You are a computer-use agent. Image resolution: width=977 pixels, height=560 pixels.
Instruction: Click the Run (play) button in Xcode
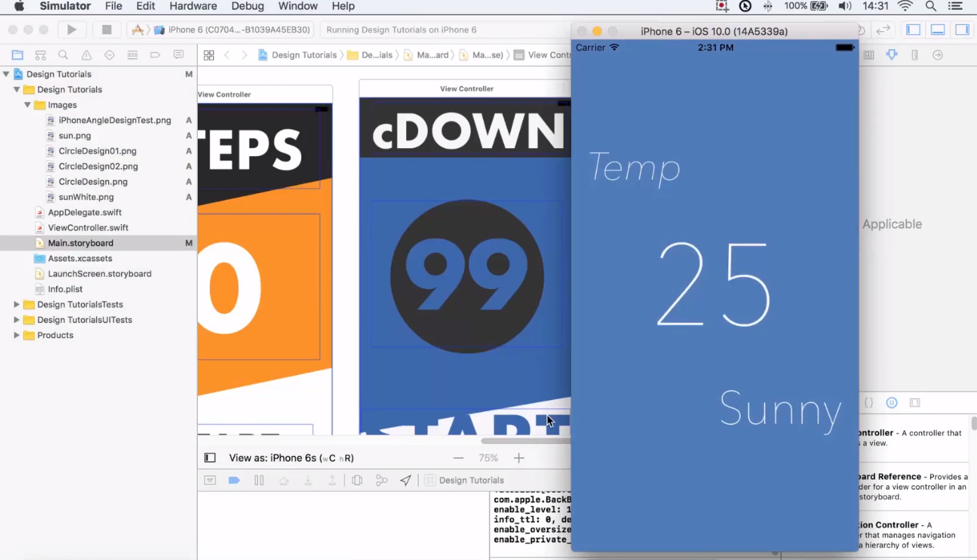[x=71, y=30]
